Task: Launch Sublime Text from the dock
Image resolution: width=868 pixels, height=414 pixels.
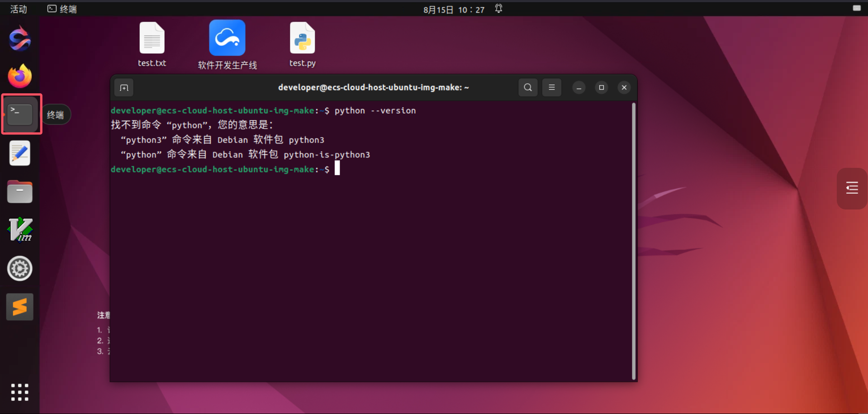Action: coord(20,307)
